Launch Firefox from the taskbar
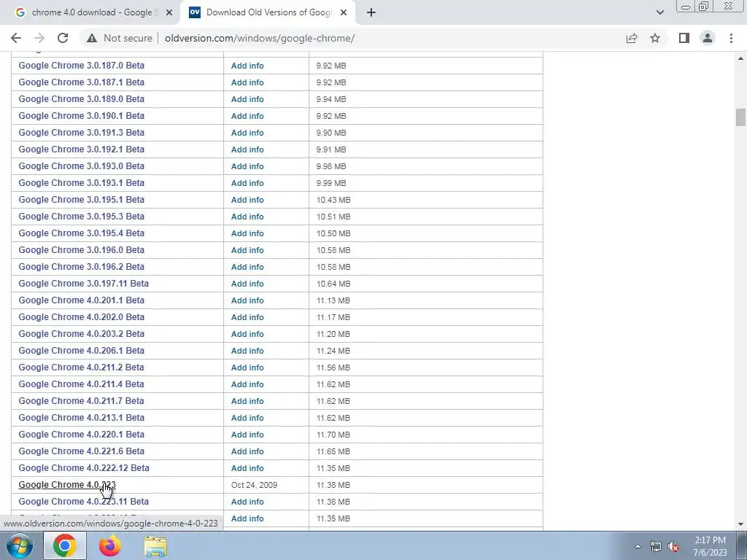The width and height of the screenshot is (747, 560). (x=110, y=545)
